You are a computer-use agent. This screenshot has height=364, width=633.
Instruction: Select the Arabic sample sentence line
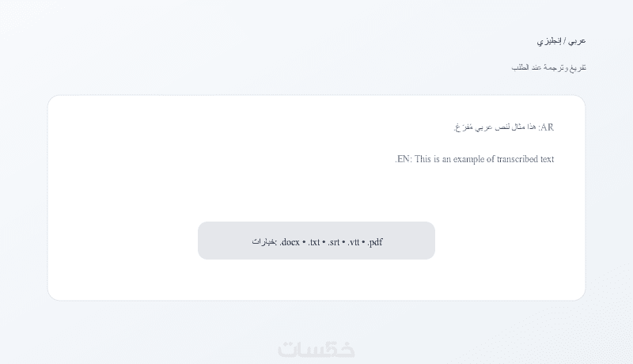503,127
